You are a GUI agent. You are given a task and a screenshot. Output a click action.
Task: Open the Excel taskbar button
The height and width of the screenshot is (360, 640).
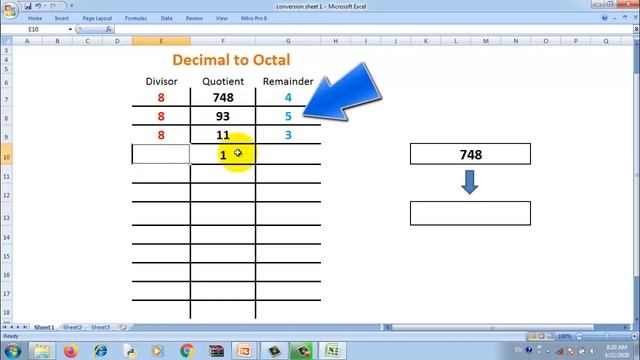(332, 351)
